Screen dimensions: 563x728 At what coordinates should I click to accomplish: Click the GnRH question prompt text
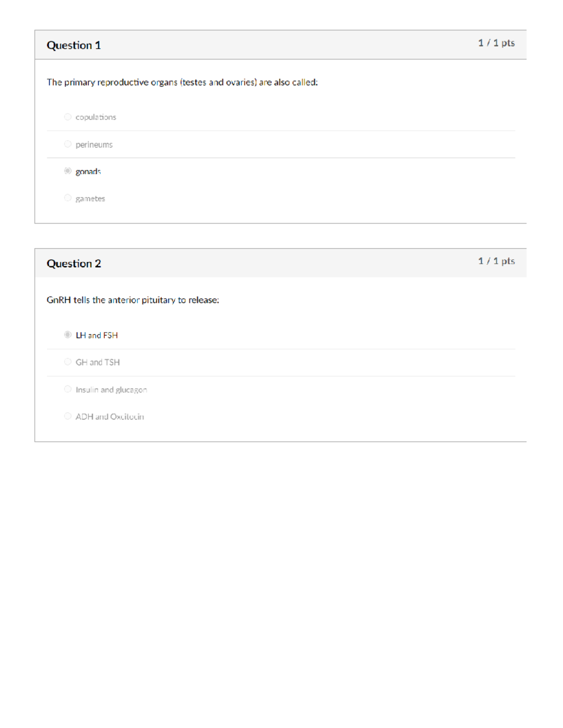click(133, 300)
